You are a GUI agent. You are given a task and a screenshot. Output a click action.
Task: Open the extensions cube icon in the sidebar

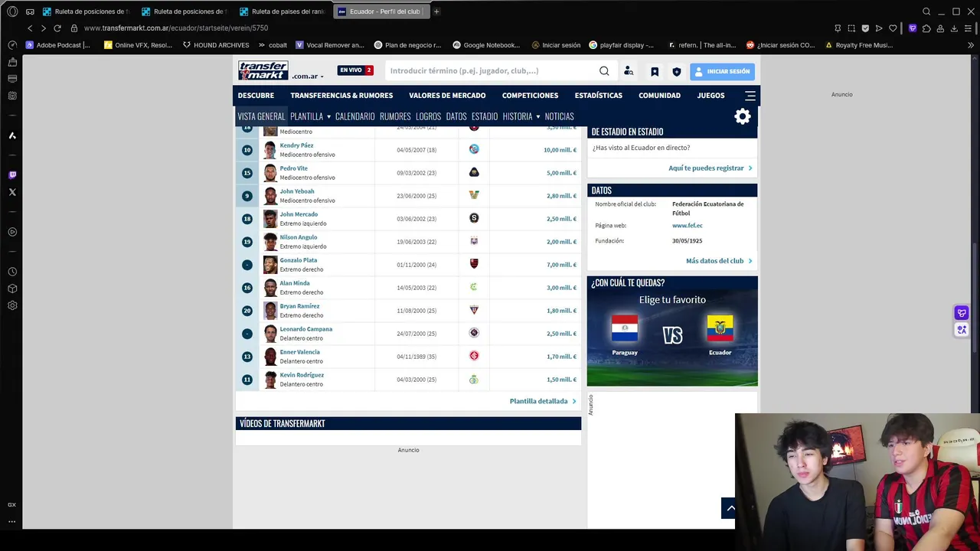pyautogui.click(x=12, y=289)
